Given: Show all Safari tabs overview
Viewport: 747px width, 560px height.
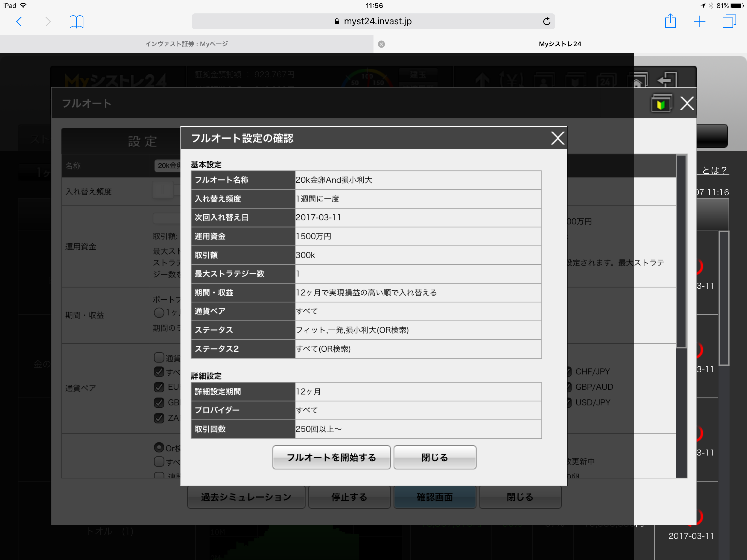Looking at the screenshot, I should 729,22.
